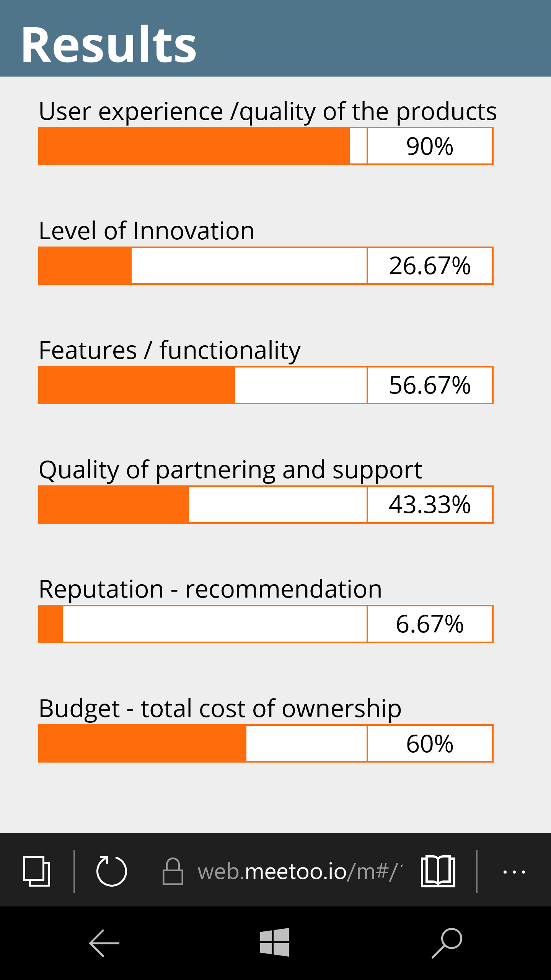Select the 26.67% percentage box

pos(430,266)
